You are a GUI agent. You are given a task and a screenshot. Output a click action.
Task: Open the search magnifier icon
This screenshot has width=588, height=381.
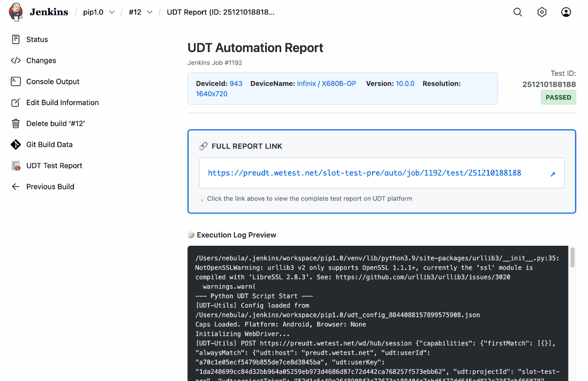click(517, 12)
